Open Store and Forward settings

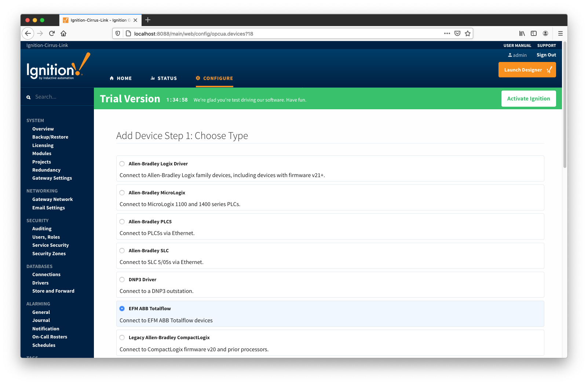pyautogui.click(x=53, y=291)
